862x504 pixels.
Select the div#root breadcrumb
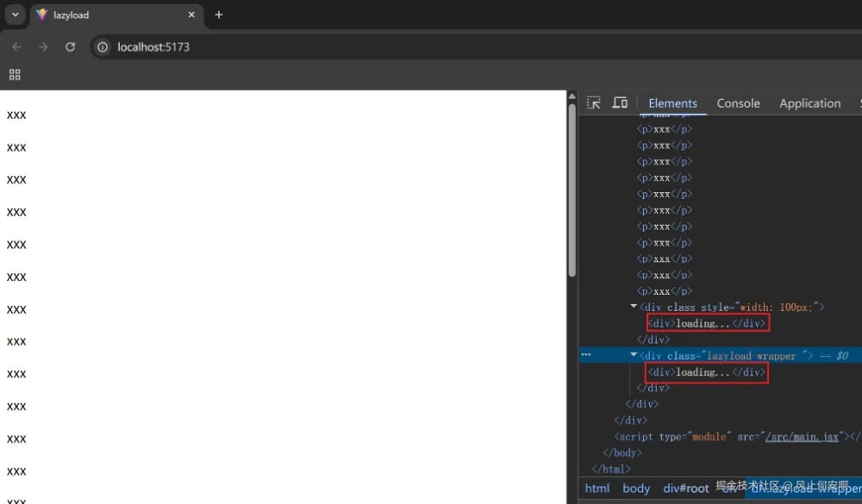coord(686,488)
